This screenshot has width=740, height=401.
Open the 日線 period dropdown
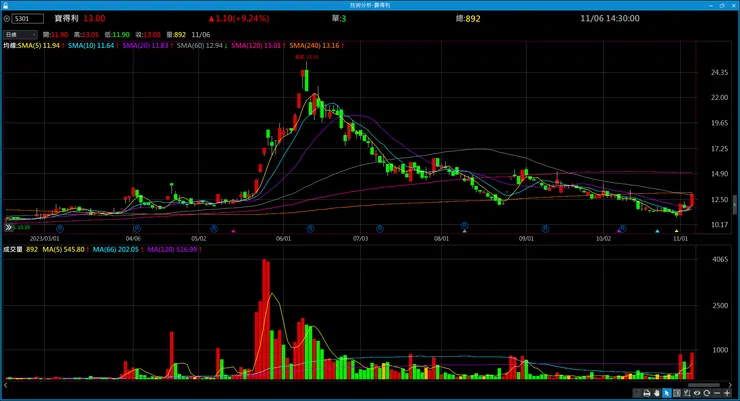point(20,34)
